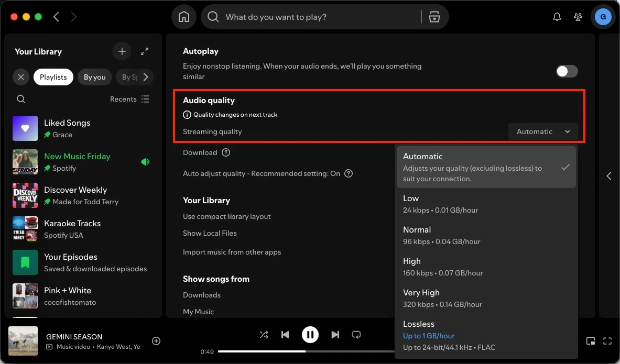Click the search magnifier in top bar
The width and height of the screenshot is (620, 364).
(x=213, y=17)
